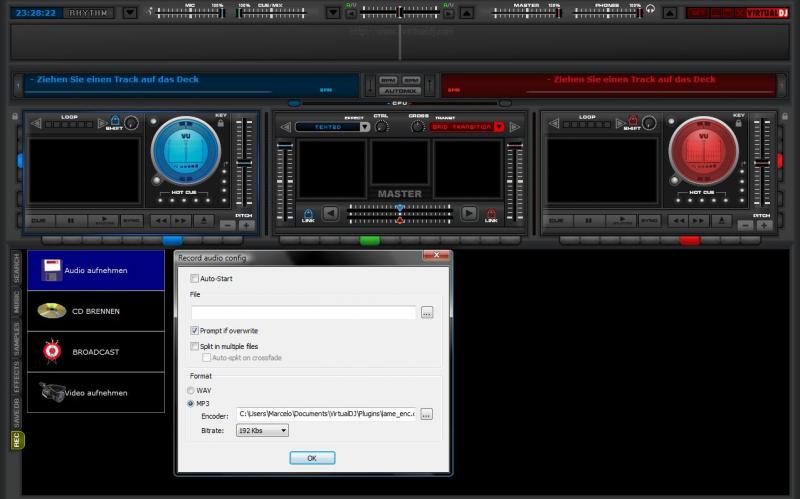Click the MASTER volume slider at top
Image resolution: width=800 pixels, height=499 pixels.
tap(526, 13)
